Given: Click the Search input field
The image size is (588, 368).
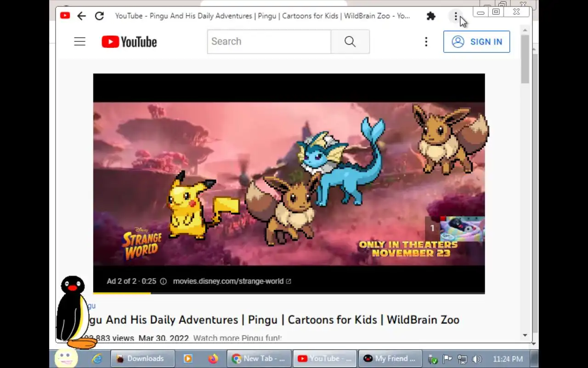Looking at the screenshot, I should (x=269, y=41).
